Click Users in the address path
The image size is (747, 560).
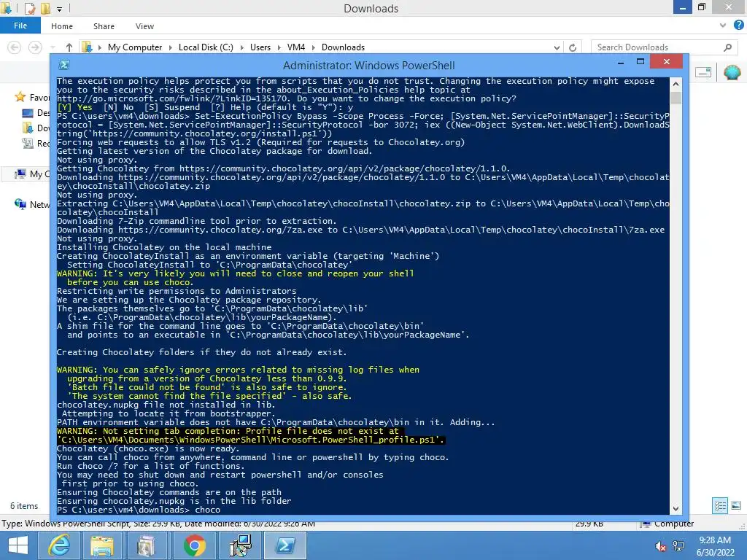[x=260, y=47]
